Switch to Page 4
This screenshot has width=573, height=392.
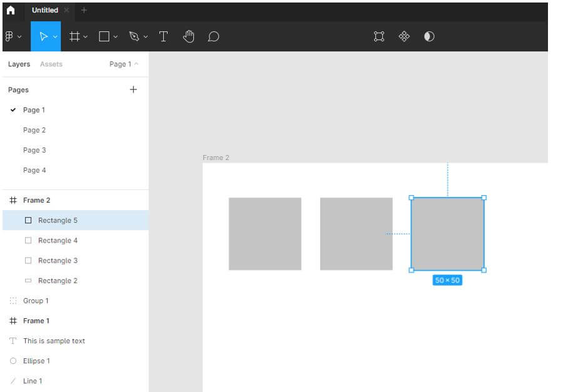[x=34, y=170]
